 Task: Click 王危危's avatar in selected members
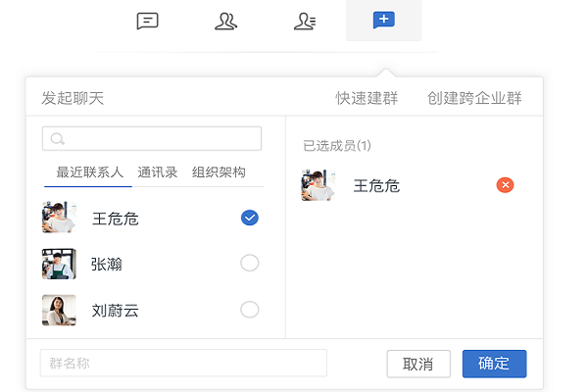(318, 185)
